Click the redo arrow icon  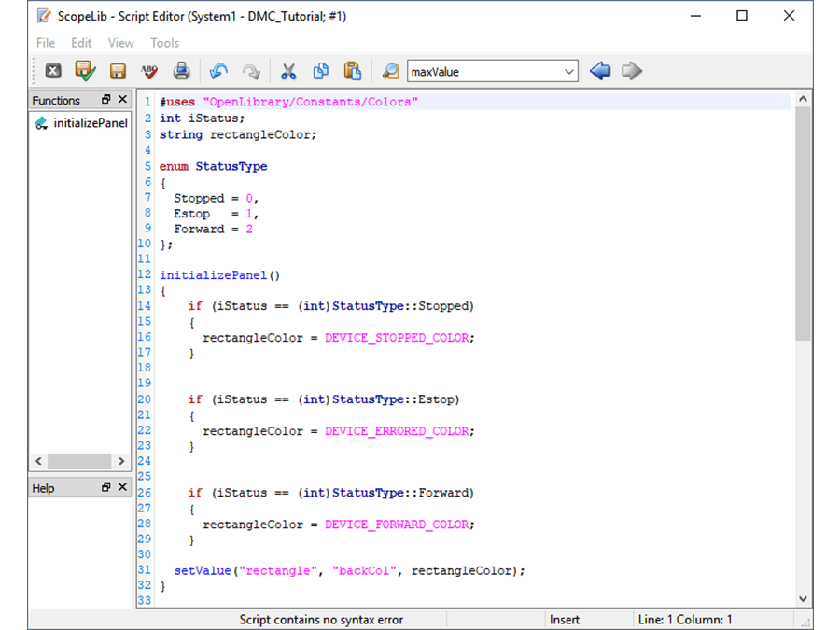251,71
